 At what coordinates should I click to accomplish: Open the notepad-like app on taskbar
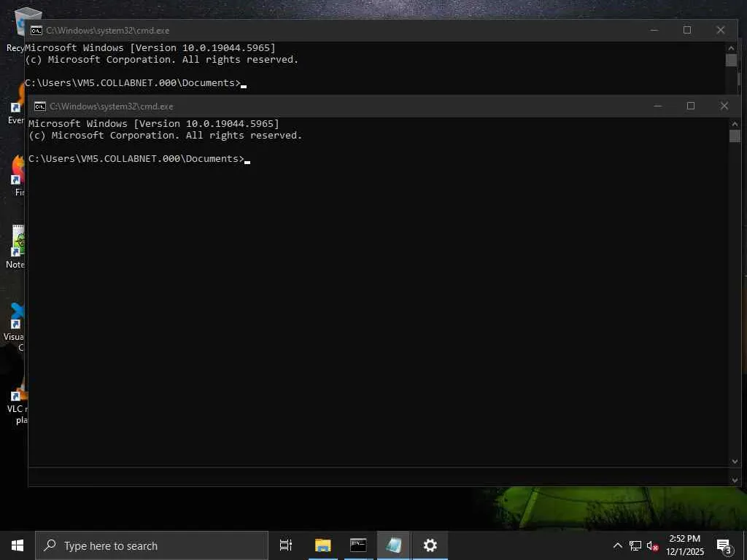pyautogui.click(x=393, y=545)
